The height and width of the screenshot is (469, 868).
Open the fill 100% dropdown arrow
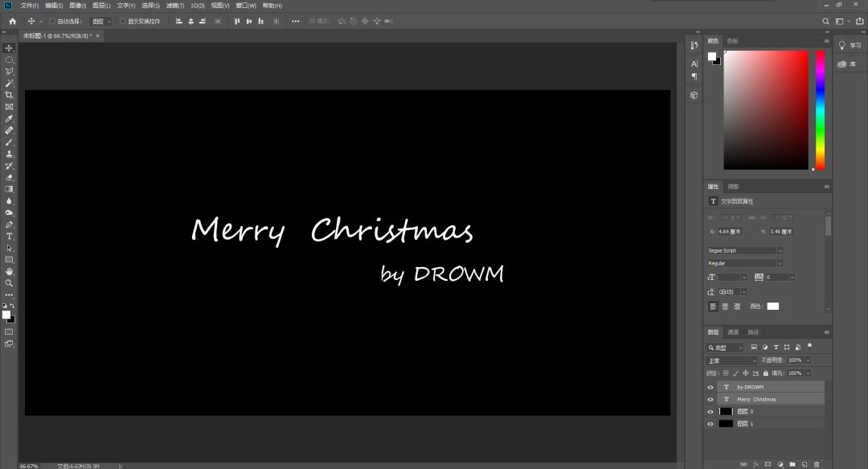click(808, 373)
